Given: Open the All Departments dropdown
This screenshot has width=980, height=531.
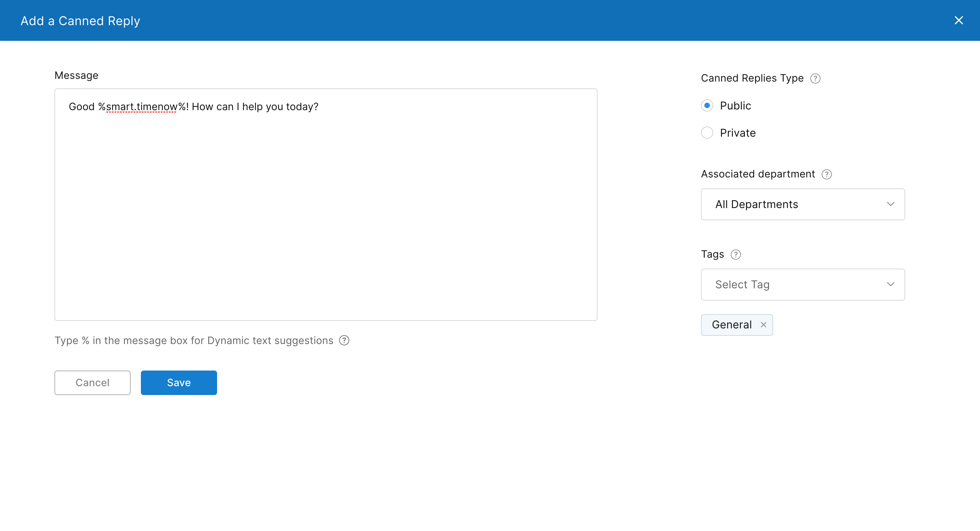Looking at the screenshot, I should click(x=802, y=204).
